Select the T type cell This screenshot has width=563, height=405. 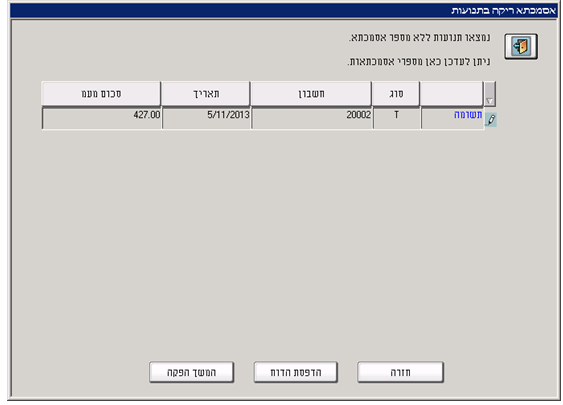(396, 118)
